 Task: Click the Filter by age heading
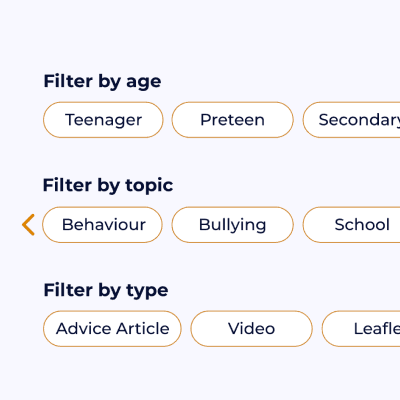coord(102,82)
